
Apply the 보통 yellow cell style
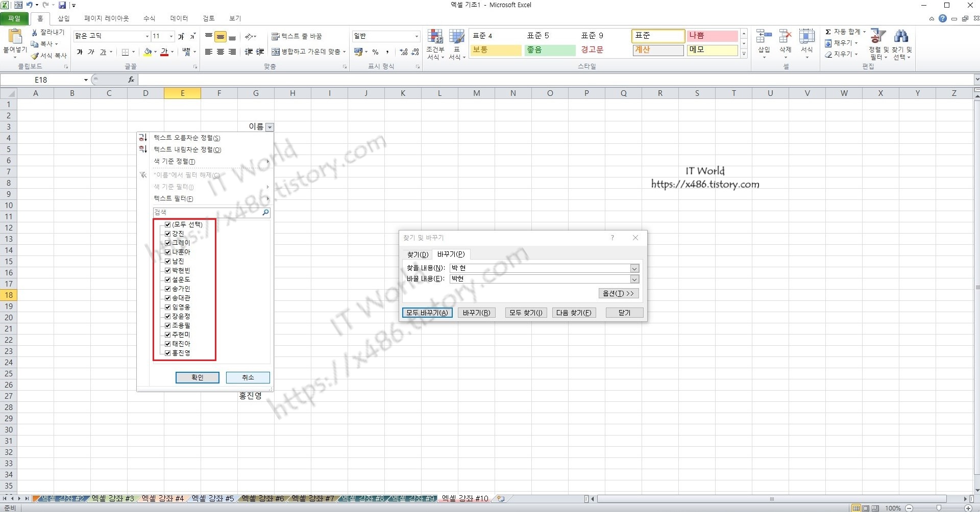pos(496,50)
